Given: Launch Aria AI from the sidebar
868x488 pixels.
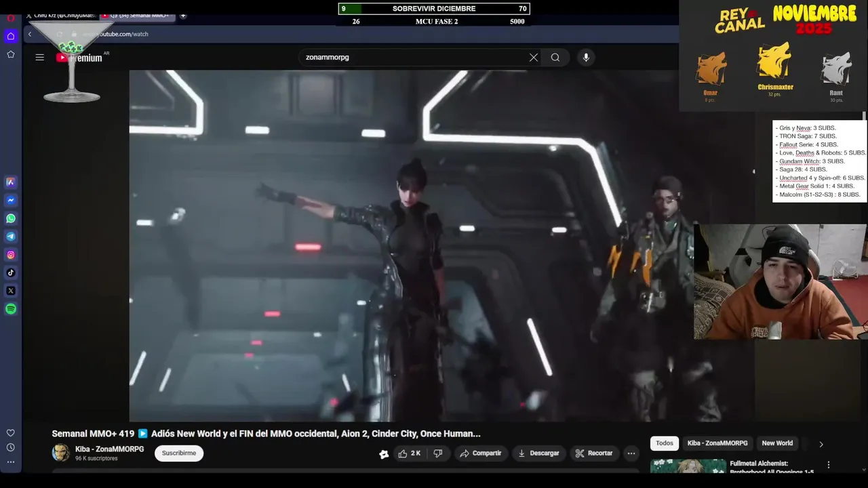Looking at the screenshot, I should click(11, 182).
